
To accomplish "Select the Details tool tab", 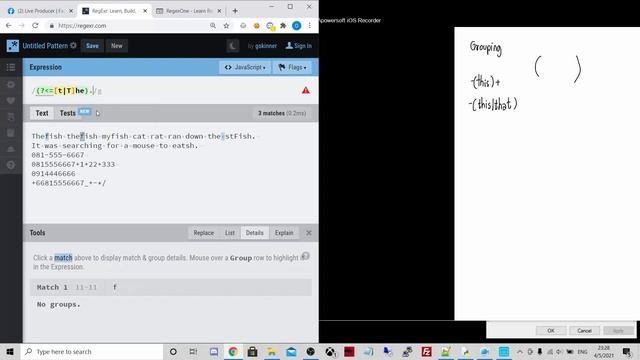I will 254,233.
